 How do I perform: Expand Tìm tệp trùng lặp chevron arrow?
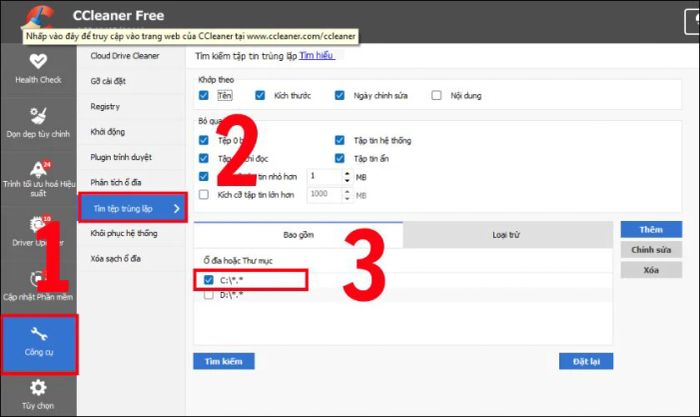177,208
